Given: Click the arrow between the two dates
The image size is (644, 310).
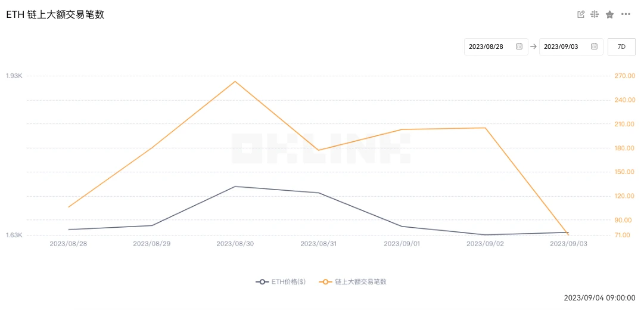Looking at the screenshot, I should (533, 46).
